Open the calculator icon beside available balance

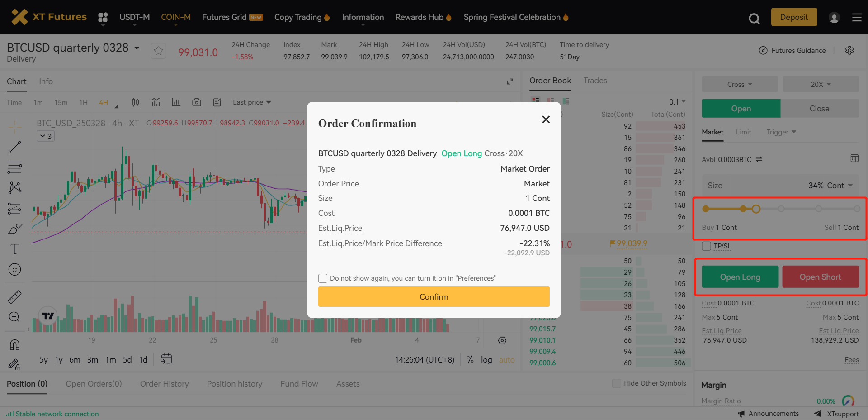854,158
